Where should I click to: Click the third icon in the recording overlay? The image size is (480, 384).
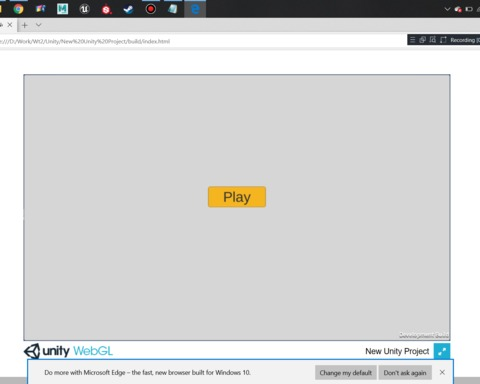(x=433, y=40)
